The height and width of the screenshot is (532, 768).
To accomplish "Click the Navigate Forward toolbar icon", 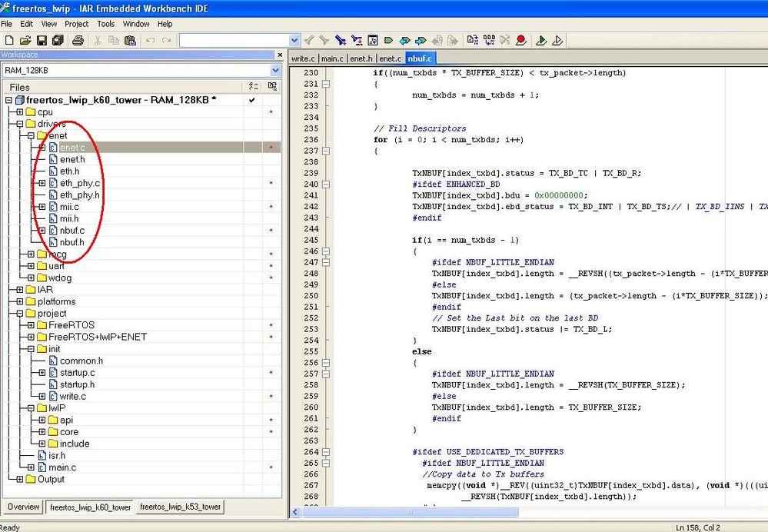I will (x=453, y=40).
